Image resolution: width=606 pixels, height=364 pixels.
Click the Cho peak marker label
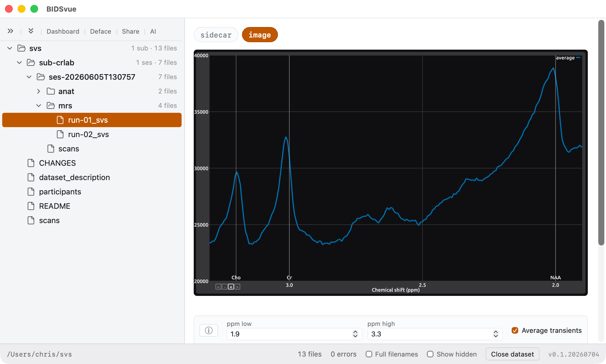point(236,277)
